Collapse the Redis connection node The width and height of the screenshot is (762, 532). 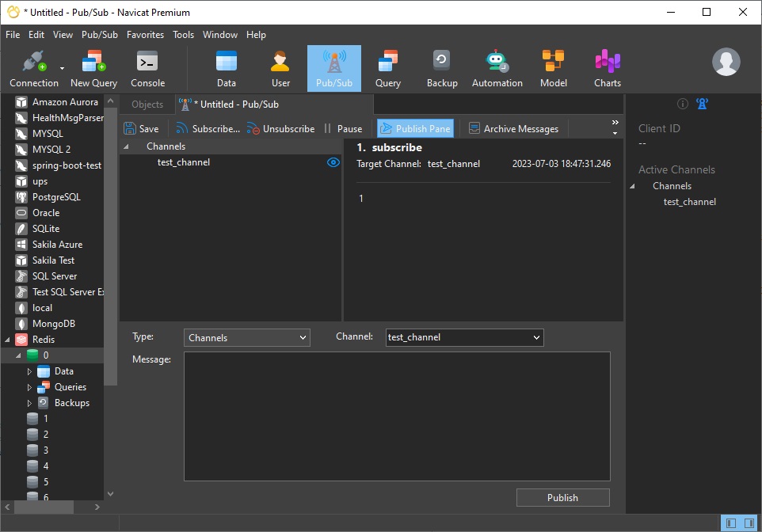point(7,340)
